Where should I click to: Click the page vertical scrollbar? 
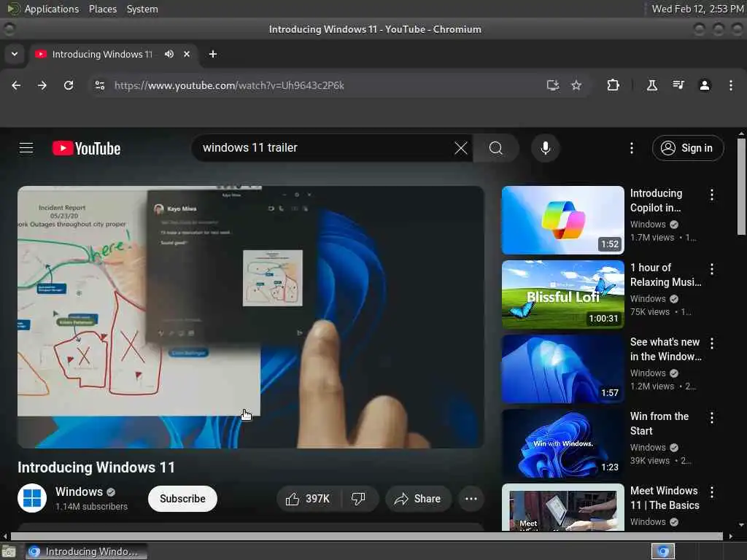[x=741, y=187]
